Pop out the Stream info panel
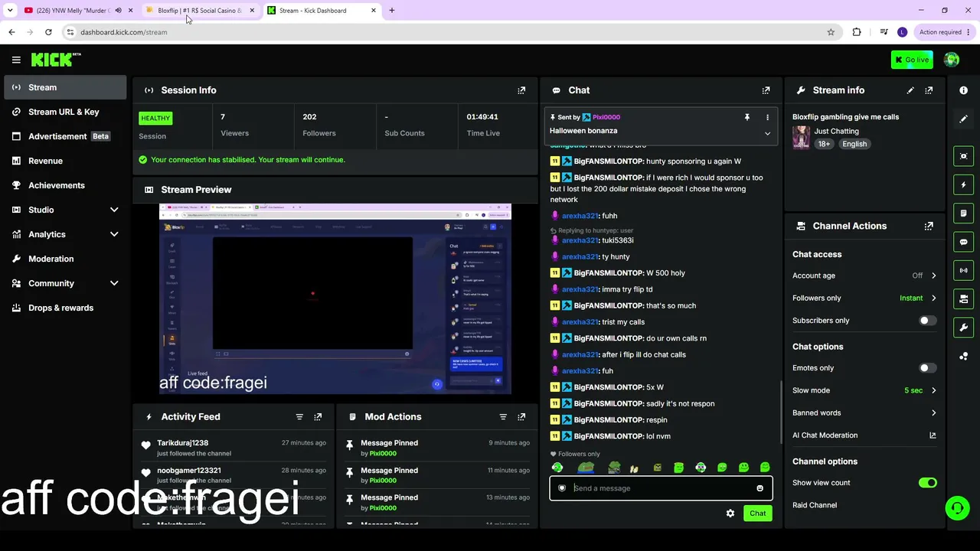Screen dimensions: 980x551 click(929, 90)
